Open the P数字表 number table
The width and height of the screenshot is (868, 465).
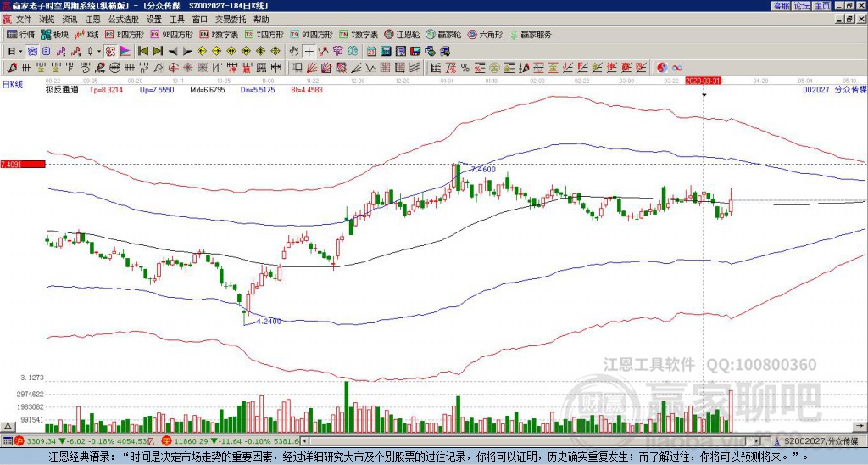(219, 34)
